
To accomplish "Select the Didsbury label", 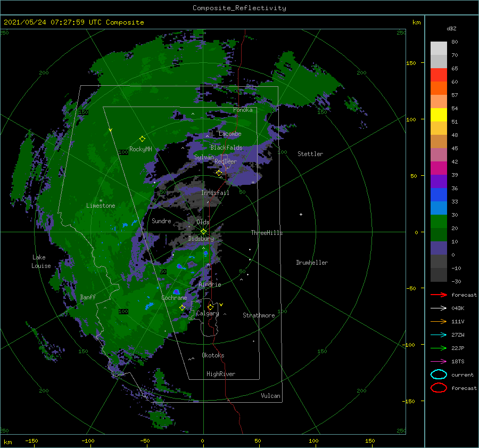I will click(201, 239).
